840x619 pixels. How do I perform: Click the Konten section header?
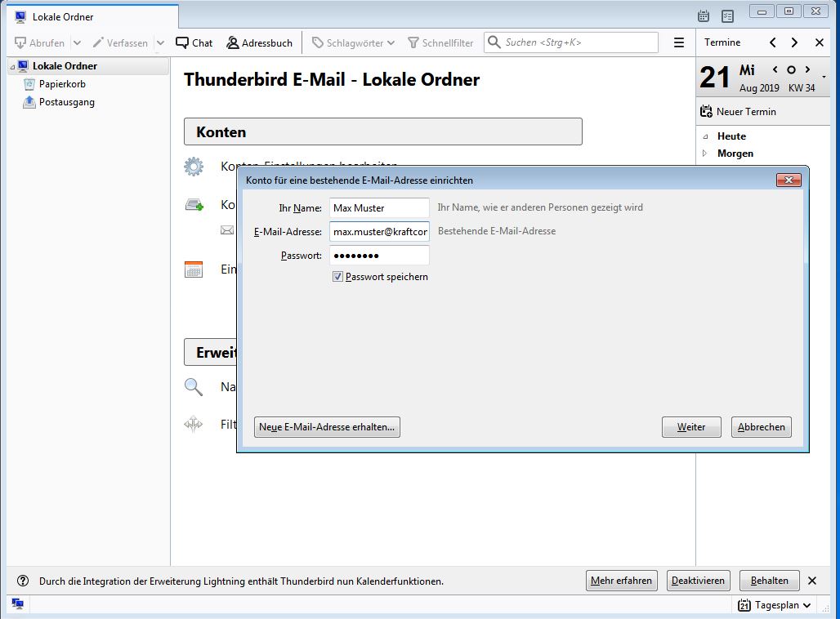pos(383,131)
